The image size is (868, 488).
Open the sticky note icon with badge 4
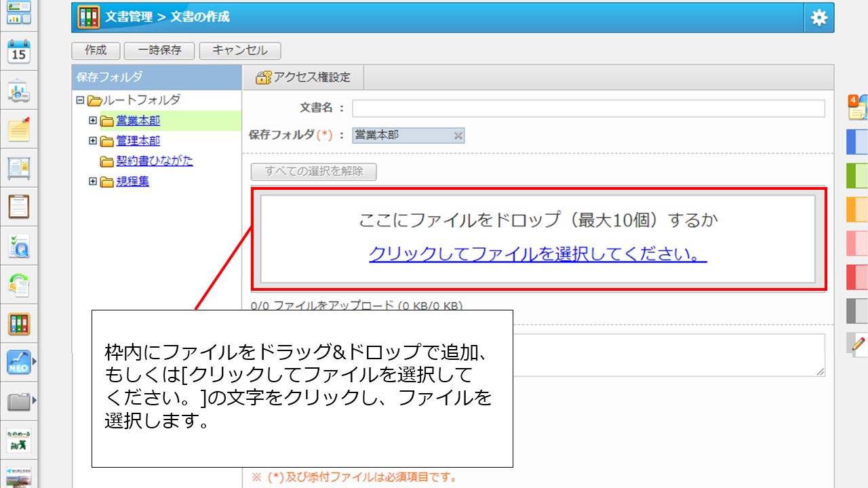858,108
